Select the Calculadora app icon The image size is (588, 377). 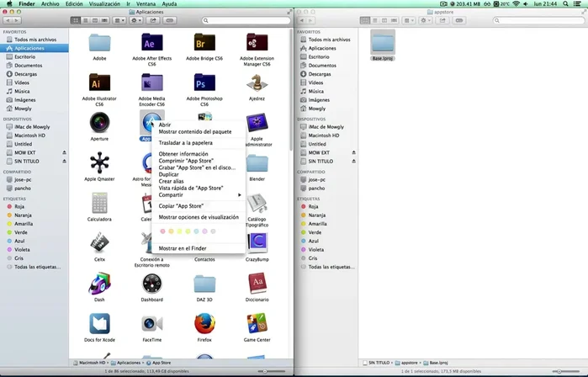(x=99, y=203)
